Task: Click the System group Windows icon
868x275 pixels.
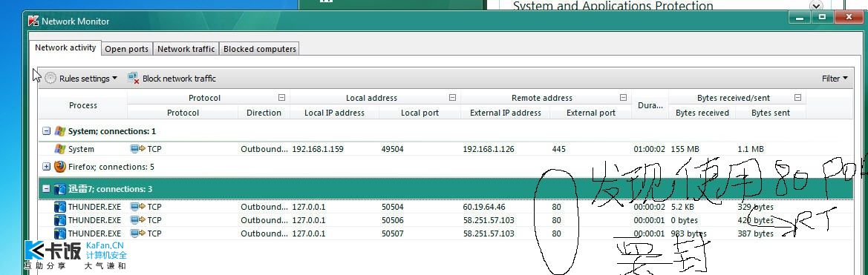Action: pos(60,131)
